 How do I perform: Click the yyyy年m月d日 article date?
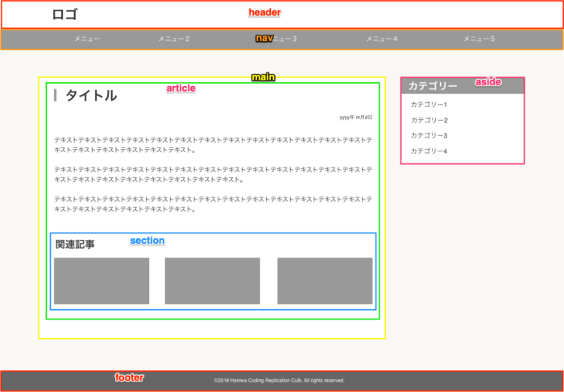tap(355, 118)
